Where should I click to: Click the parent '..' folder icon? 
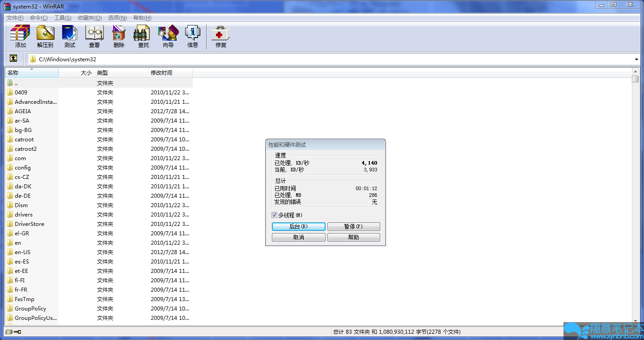point(10,83)
